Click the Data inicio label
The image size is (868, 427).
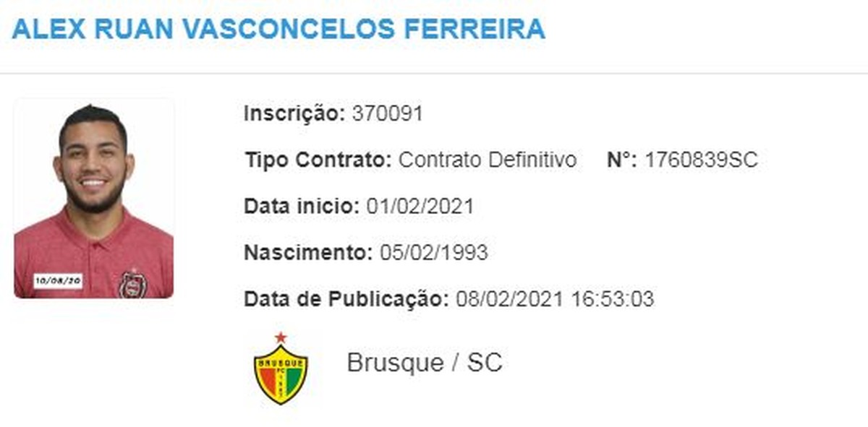[x=302, y=206]
